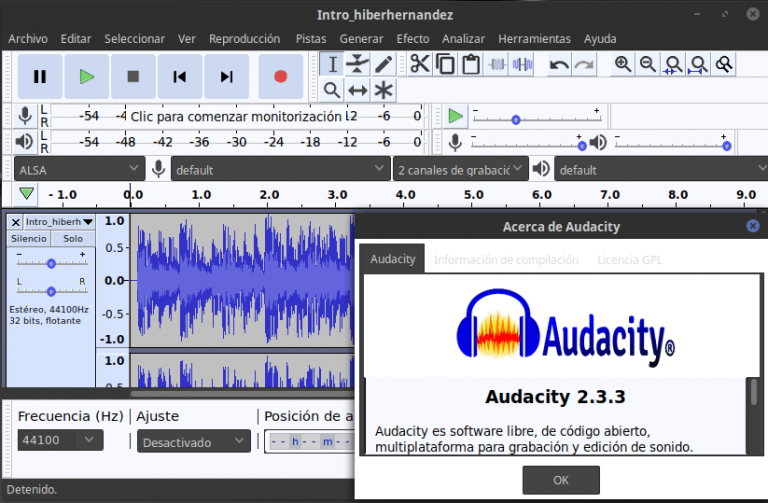Switch to the Licencia GPL tab
The height and width of the screenshot is (503, 768).
click(x=629, y=259)
